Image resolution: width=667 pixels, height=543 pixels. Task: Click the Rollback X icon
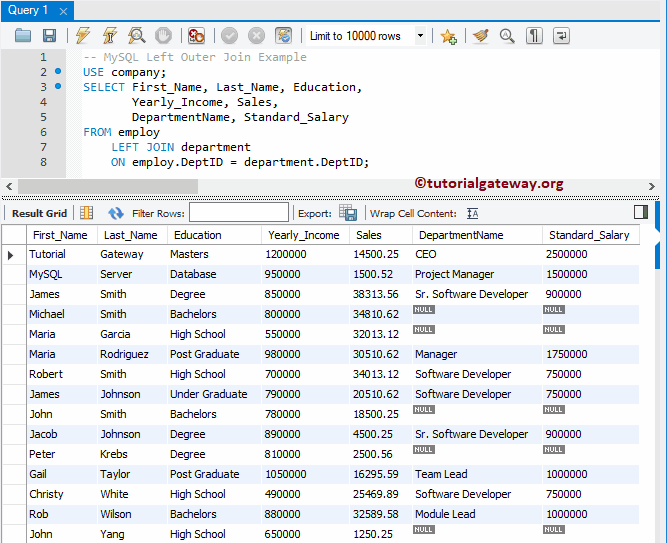[x=257, y=36]
